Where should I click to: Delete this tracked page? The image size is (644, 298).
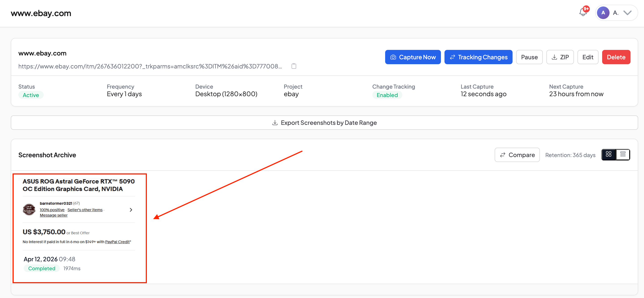[616, 57]
